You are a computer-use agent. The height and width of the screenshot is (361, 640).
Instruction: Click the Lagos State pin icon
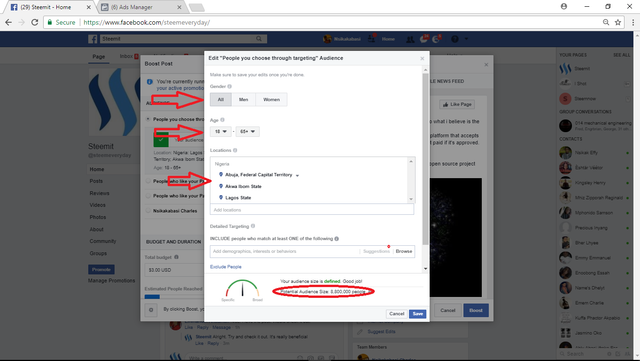[x=221, y=197]
